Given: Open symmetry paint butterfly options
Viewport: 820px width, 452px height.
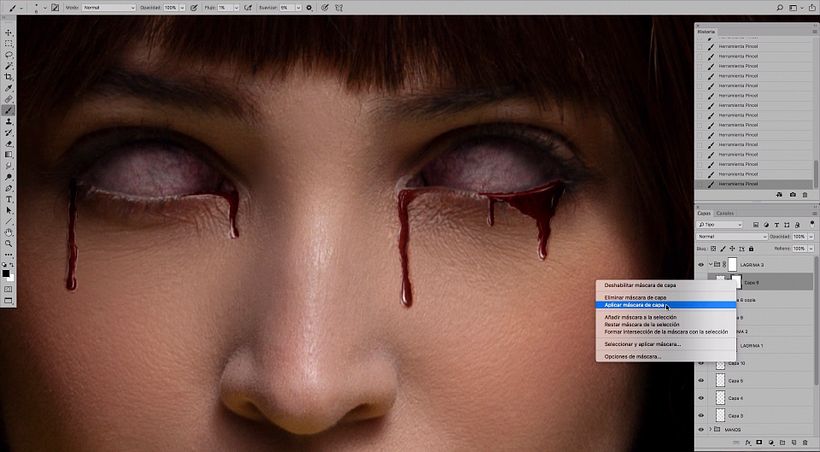Looking at the screenshot, I should [x=339, y=8].
